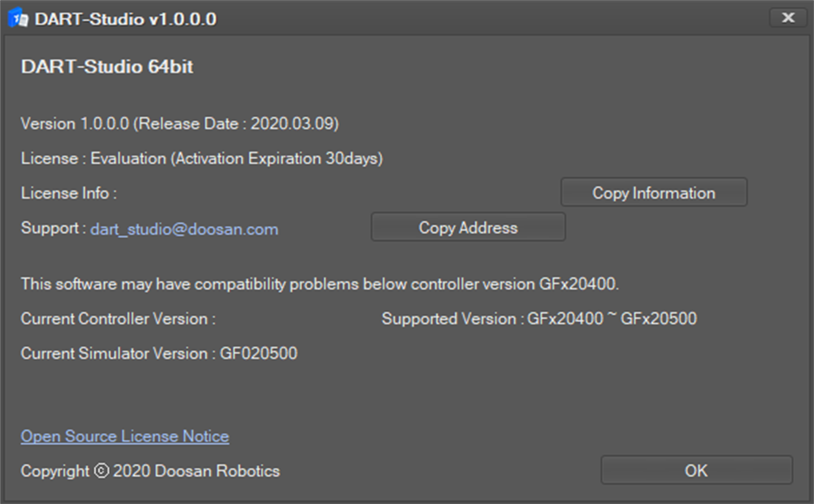Click the License Evaluation expiration line
Viewport: 814px width, 504px height.
(201, 159)
